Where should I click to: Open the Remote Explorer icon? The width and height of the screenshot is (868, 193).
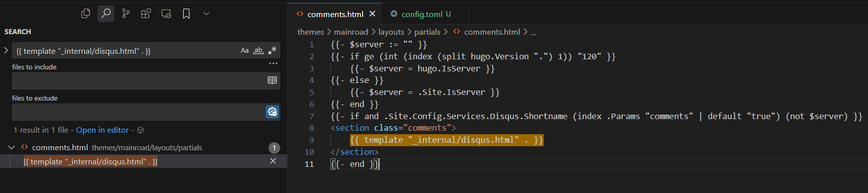tap(166, 14)
